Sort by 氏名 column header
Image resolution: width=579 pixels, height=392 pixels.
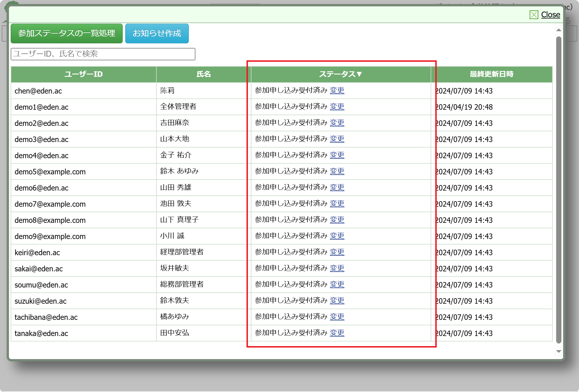(x=203, y=74)
